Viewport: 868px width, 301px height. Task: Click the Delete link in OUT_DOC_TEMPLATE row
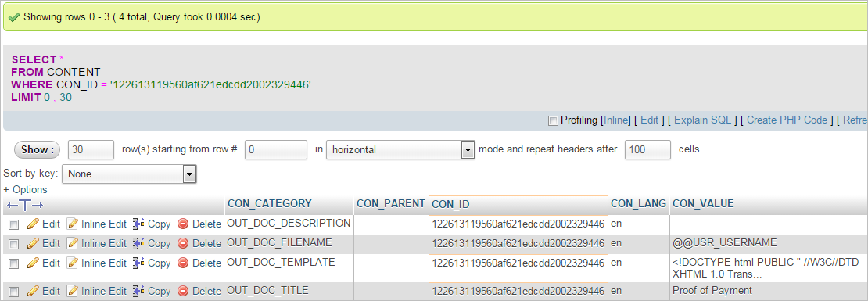tap(206, 263)
